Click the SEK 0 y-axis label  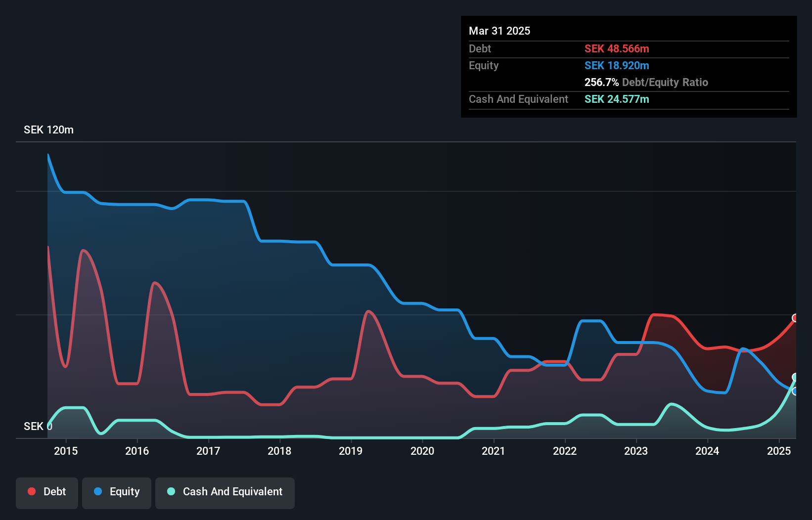pyautogui.click(x=38, y=426)
